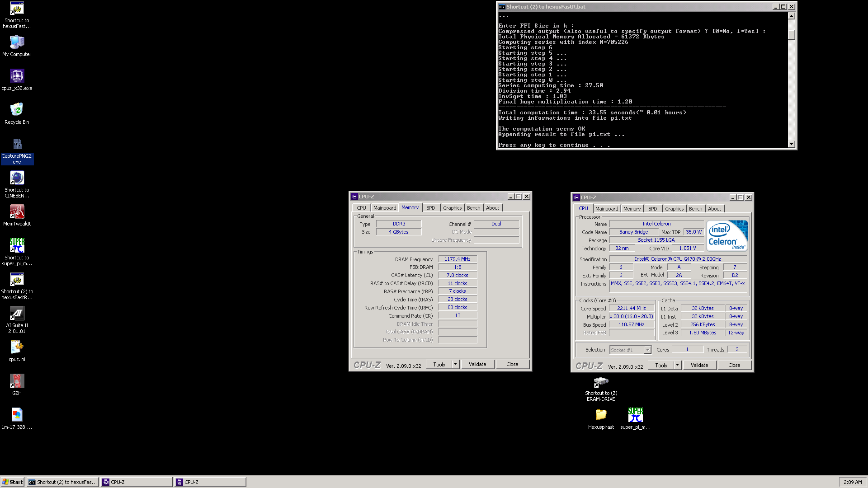
Task: Select Shortcut to (Z) ERAM-DRIVE icon
Action: coord(601,389)
